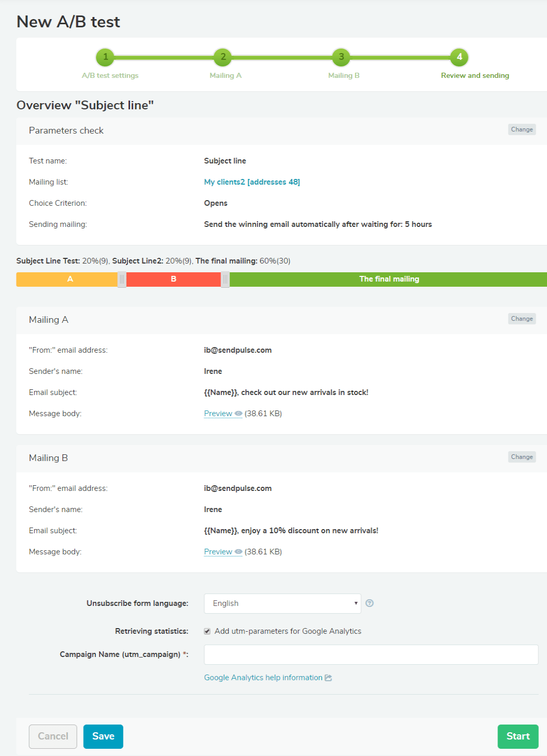The height and width of the screenshot is (756, 547).
Task: Click the help icon beside the language dropdown
Action: tap(369, 603)
